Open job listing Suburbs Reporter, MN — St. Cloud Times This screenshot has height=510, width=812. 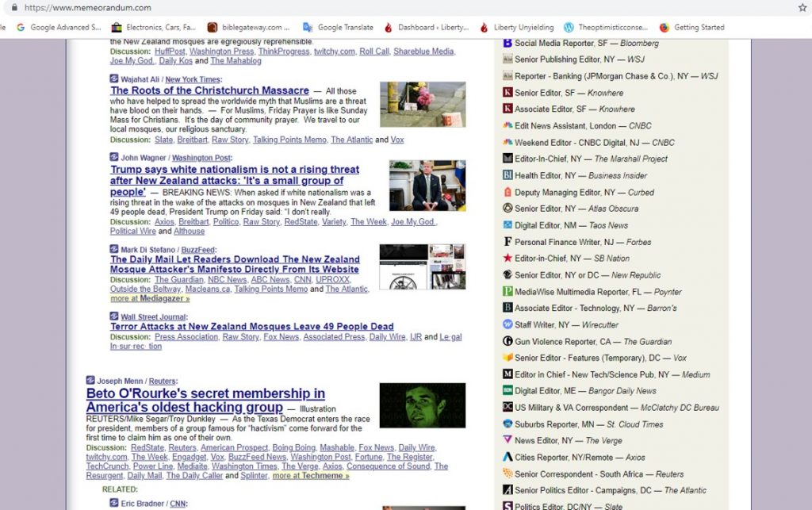pos(589,424)
